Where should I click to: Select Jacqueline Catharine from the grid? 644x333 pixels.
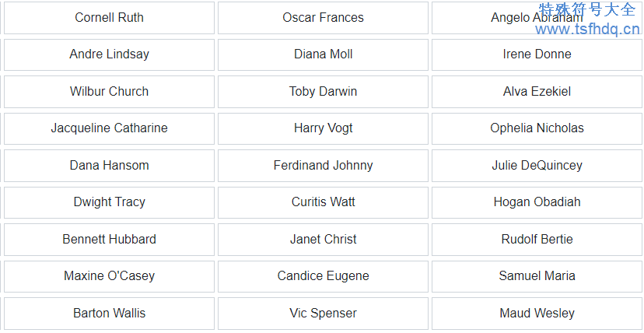109,128
